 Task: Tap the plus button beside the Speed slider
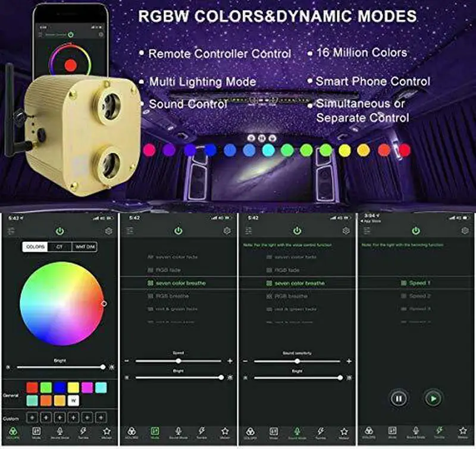point(230,361)
